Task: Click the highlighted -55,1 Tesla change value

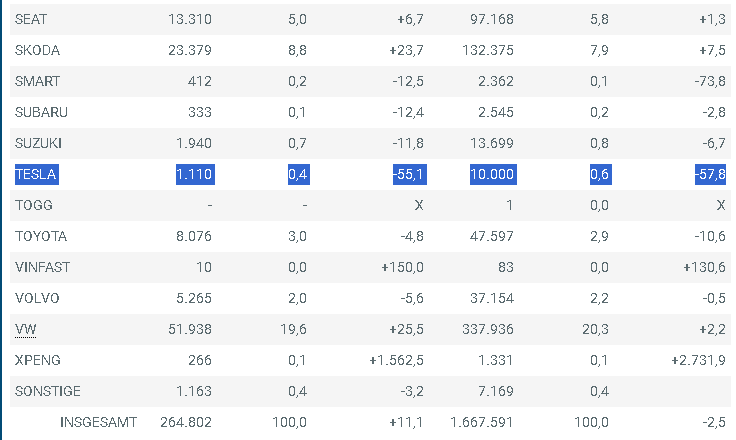Action: (409, 174)
